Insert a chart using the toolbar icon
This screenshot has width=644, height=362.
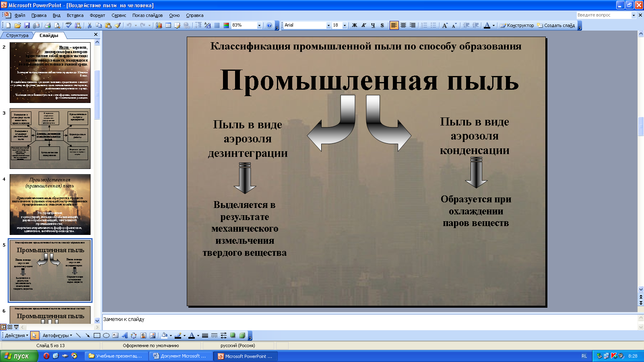pyautogui.click(x=159, y=25)
